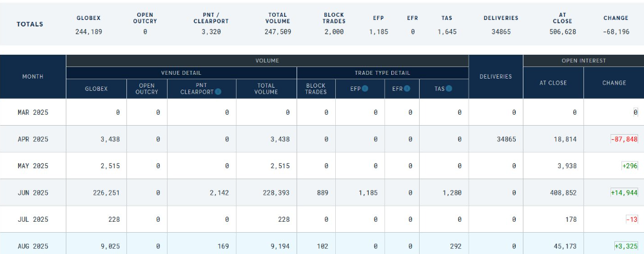Click the At Close column header
Image resolution: width=644 pixels, height=254 pixels.
[x=553, y=83]
